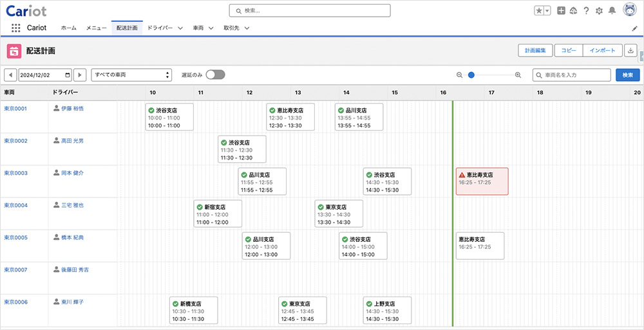Open the app launcher grid icon

tap(15, 28)
